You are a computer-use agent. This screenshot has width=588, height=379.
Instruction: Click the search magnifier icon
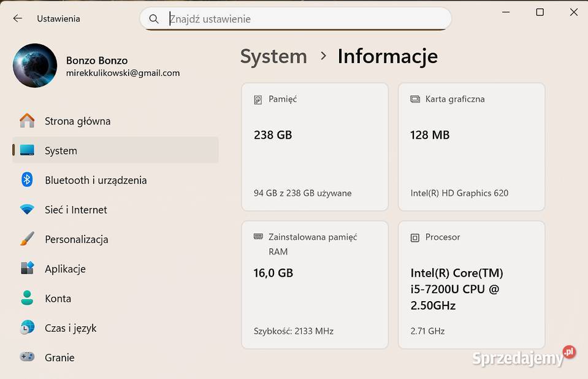pos(154,19)
